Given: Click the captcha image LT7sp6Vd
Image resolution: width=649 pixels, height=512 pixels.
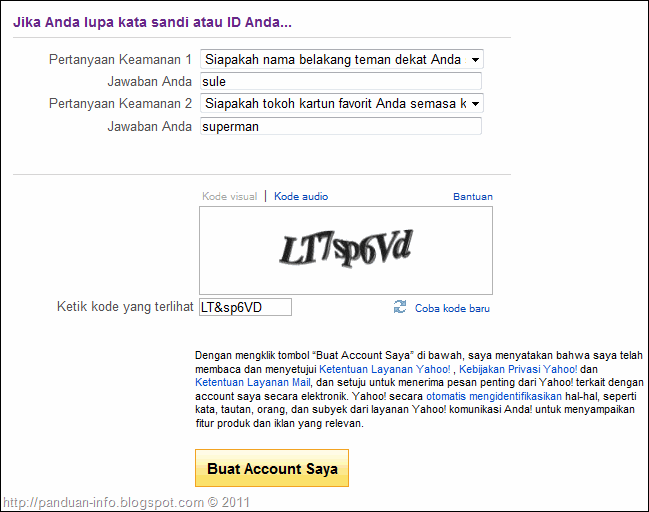Looking at the screenshot, I should (346, 250).
